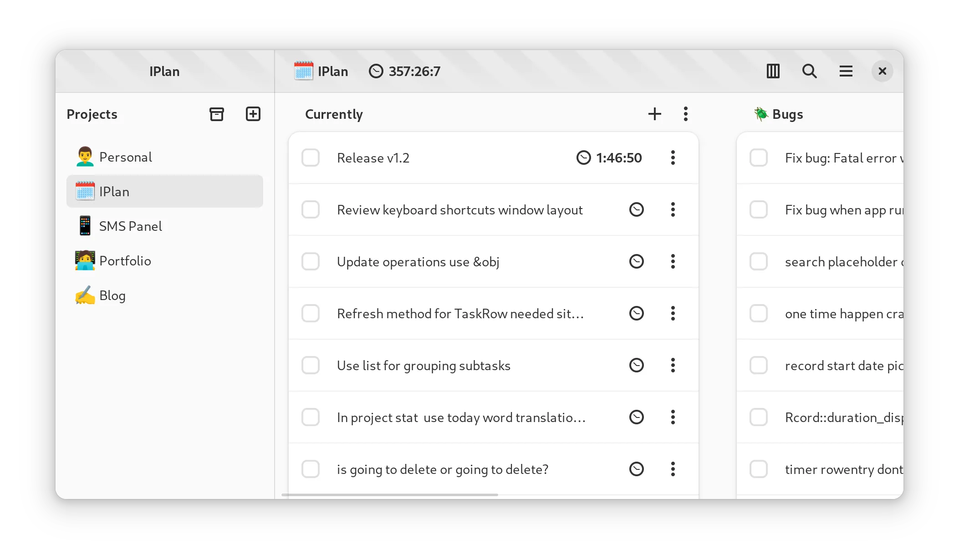Open the Personal project in sidebar
959x560 pixels.
tap(126, 157)
